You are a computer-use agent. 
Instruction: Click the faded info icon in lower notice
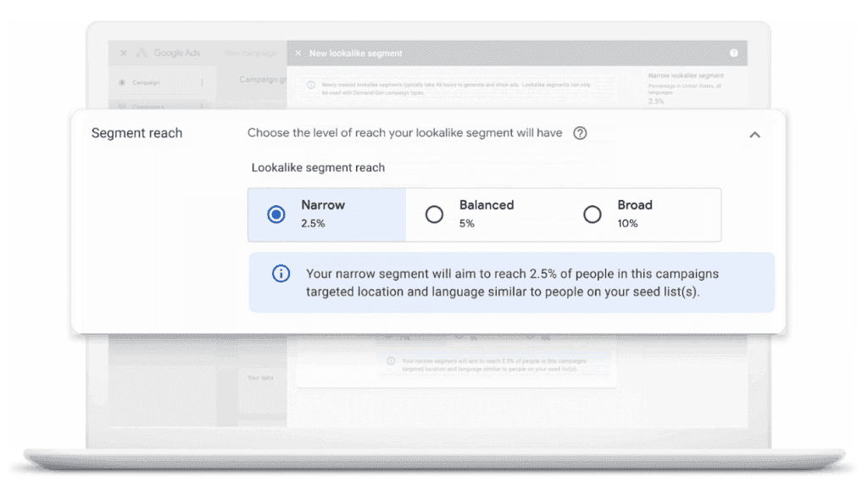pyautogui.click(x=391, y=360)
